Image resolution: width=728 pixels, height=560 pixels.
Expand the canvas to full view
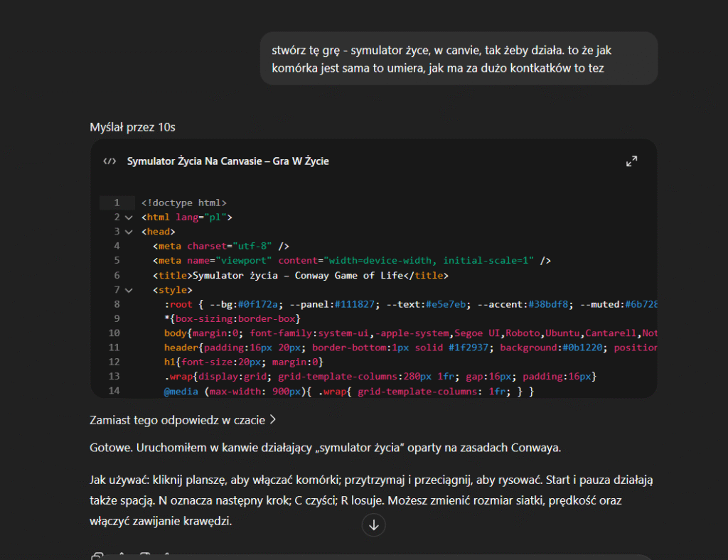point(631,161)
